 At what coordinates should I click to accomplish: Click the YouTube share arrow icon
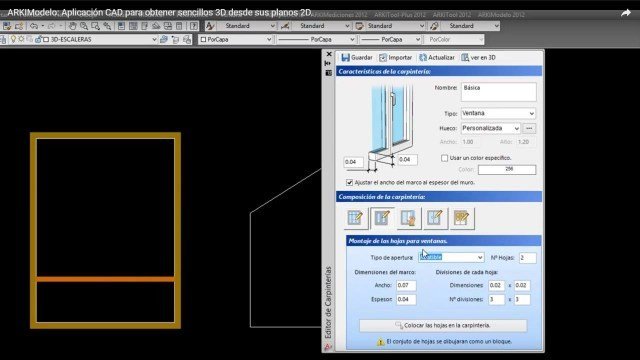coord(626,13)
